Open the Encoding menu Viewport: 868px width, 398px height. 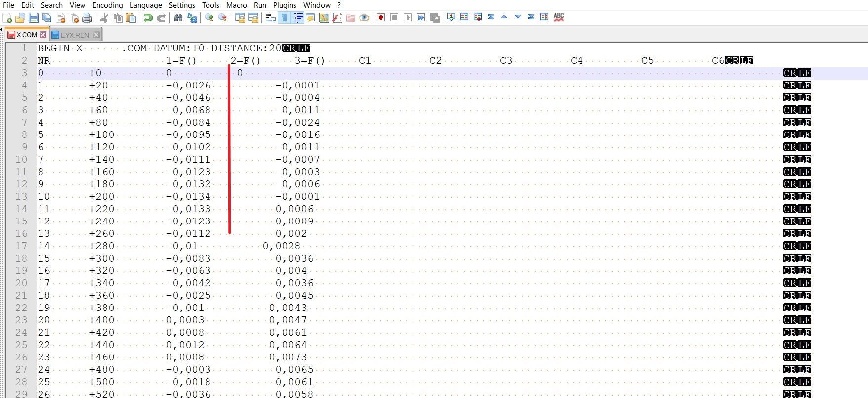pos(108,5)
